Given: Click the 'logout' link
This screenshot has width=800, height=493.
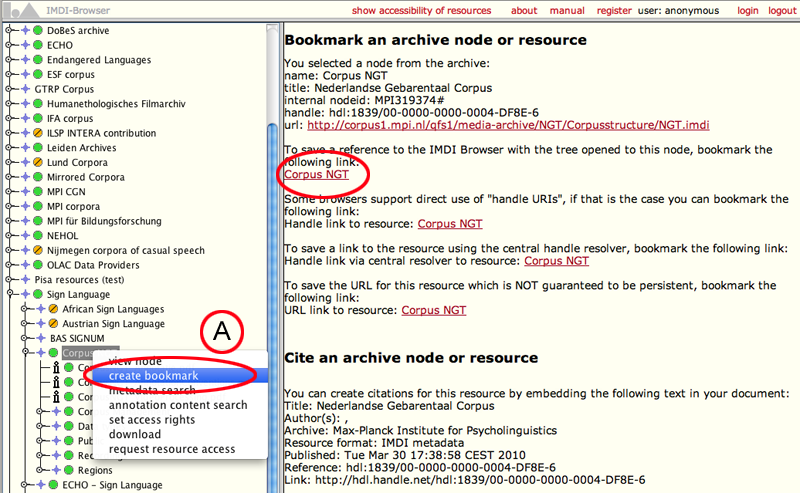Looking at the screenshot, I should 782,10.
